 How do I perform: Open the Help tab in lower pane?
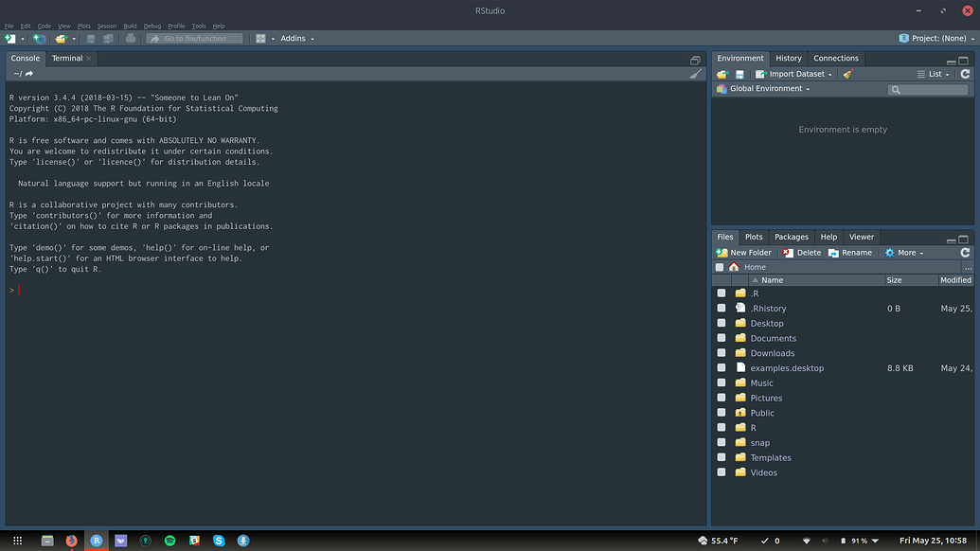click(x=829, y=237)
